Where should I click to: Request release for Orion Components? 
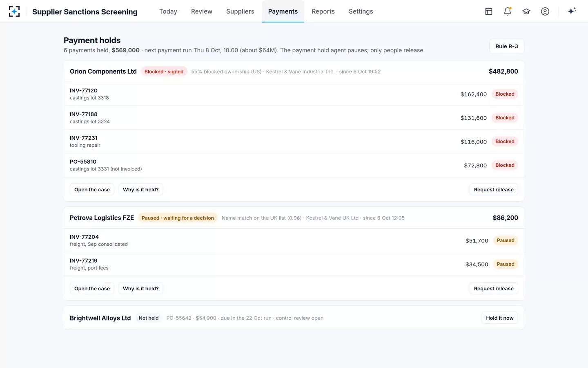494,190
